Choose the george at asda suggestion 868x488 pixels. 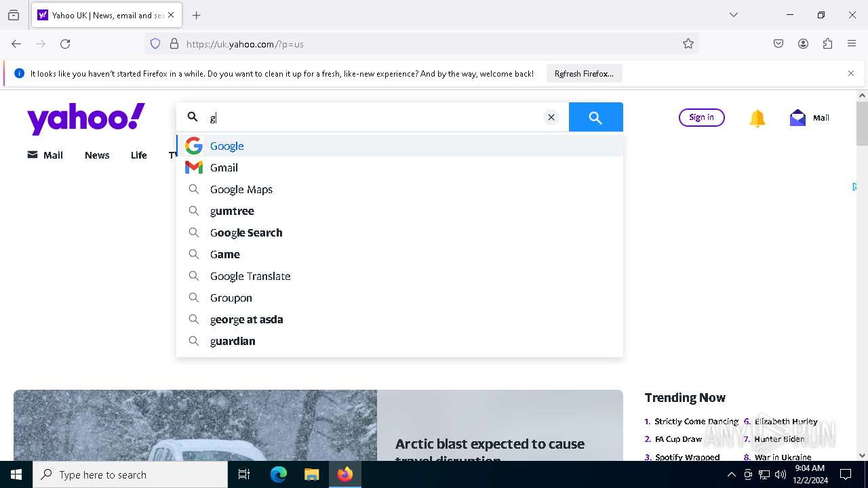400,319
